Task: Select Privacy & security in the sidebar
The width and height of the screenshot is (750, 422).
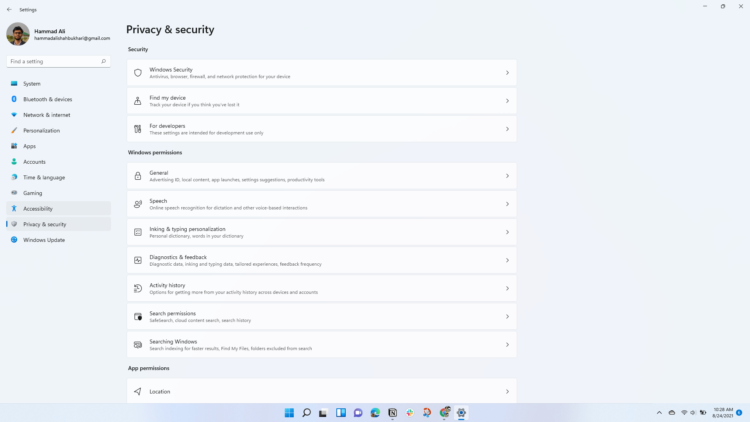Action: coord(58,224)
